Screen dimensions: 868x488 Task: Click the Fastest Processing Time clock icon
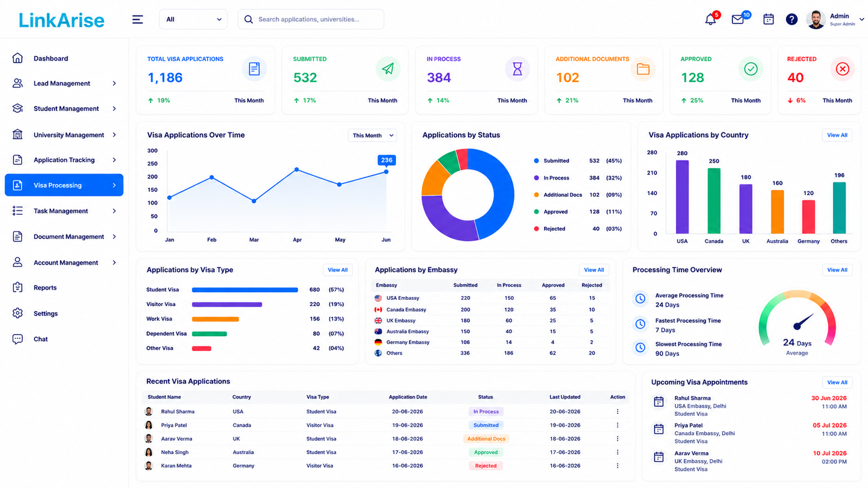641,324
